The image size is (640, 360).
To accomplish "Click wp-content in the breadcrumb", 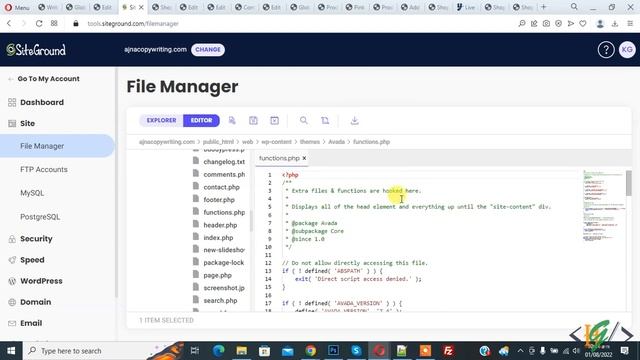I will click(276, 142).
